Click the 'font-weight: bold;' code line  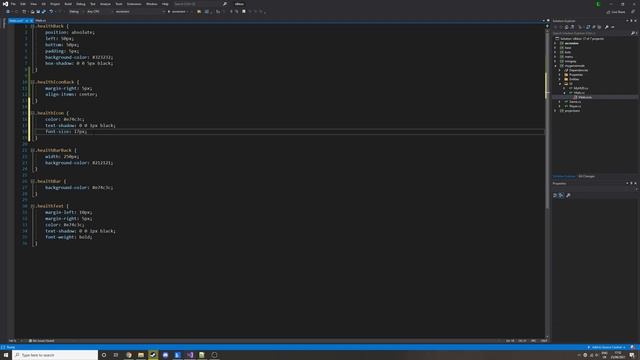click(69, 237)
